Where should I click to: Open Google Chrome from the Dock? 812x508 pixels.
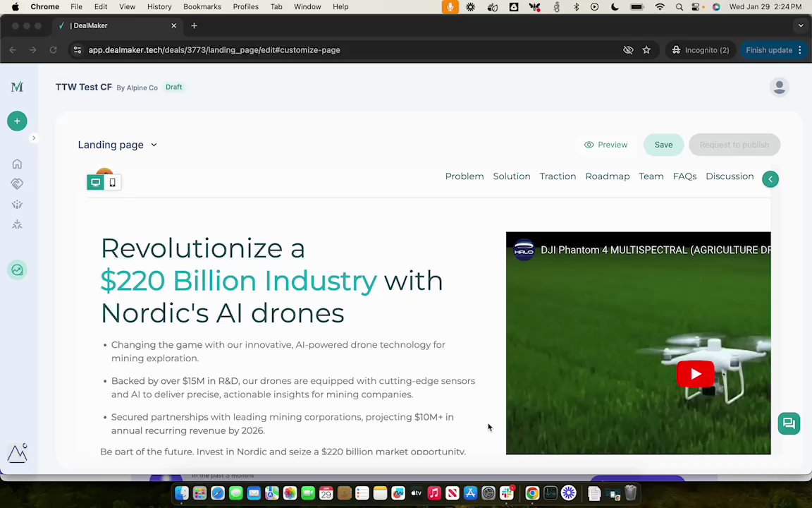(x=532, y=493)
